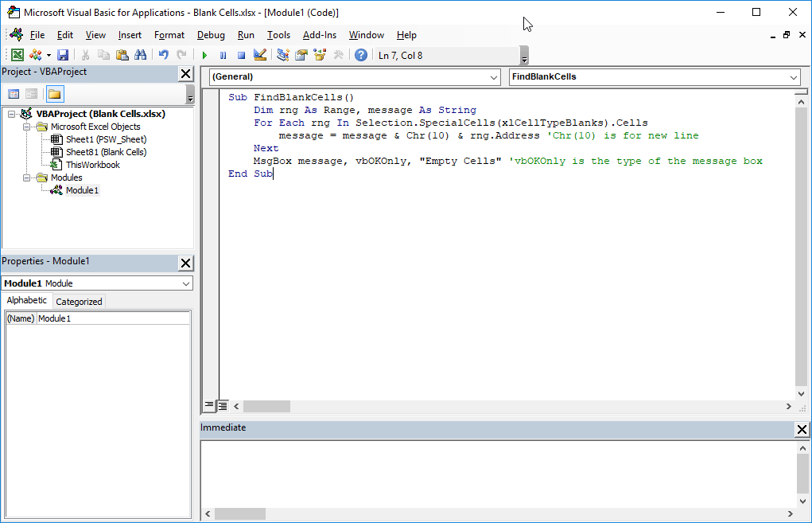Screen dimensions: 812x523
Task: Undo the last edit with the Undo icon
Action: point(164,55)
